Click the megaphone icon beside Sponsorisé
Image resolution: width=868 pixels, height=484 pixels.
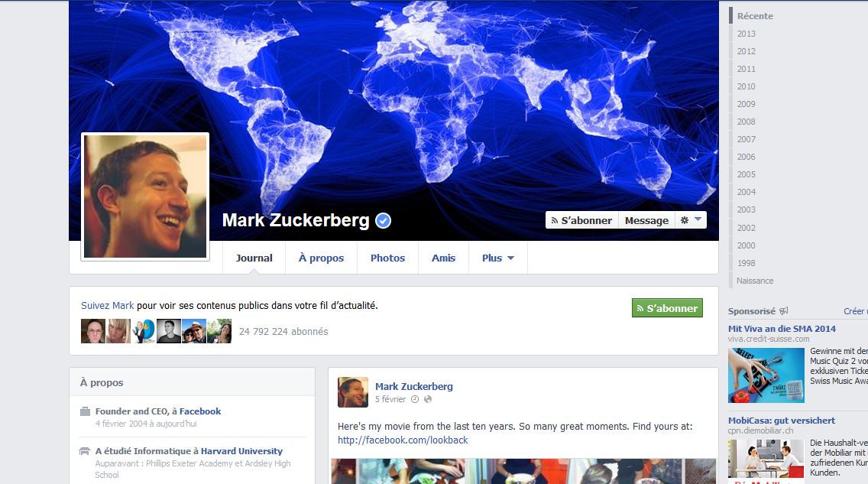tap(783, 311)
